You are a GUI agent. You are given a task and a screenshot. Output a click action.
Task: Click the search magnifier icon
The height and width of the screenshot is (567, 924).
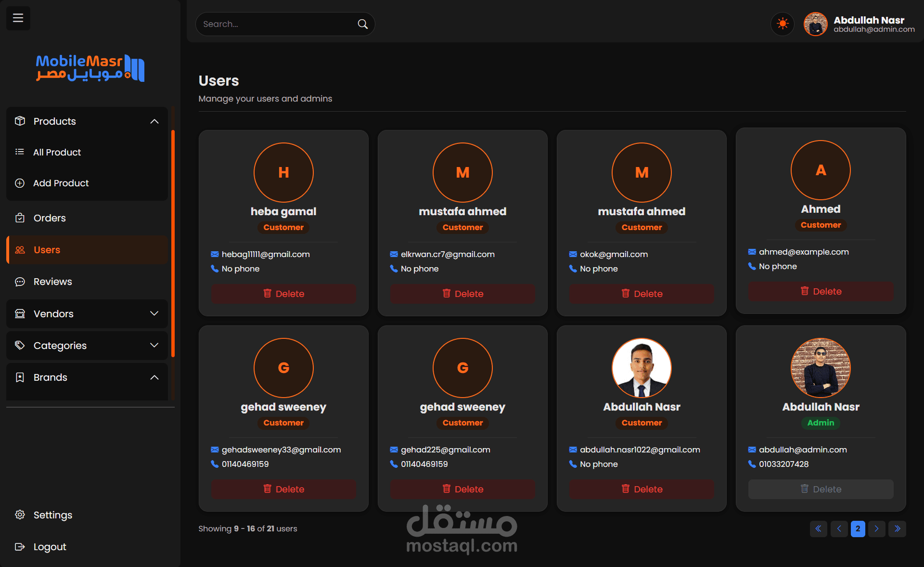click(x=362, y=24)
